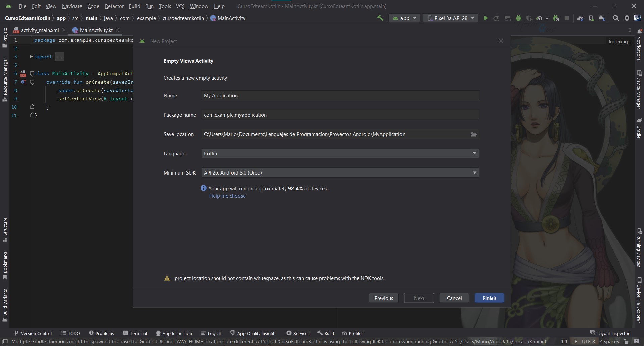Click the editor tabs three-dot options icon
Screen dimensions: 644x346
point(630,30)
